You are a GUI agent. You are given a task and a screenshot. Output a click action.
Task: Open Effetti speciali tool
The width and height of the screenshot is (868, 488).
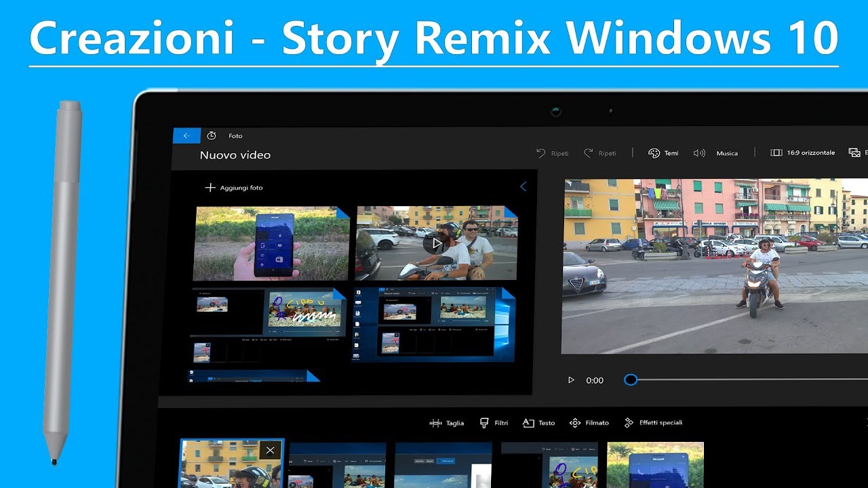[653, 423]
